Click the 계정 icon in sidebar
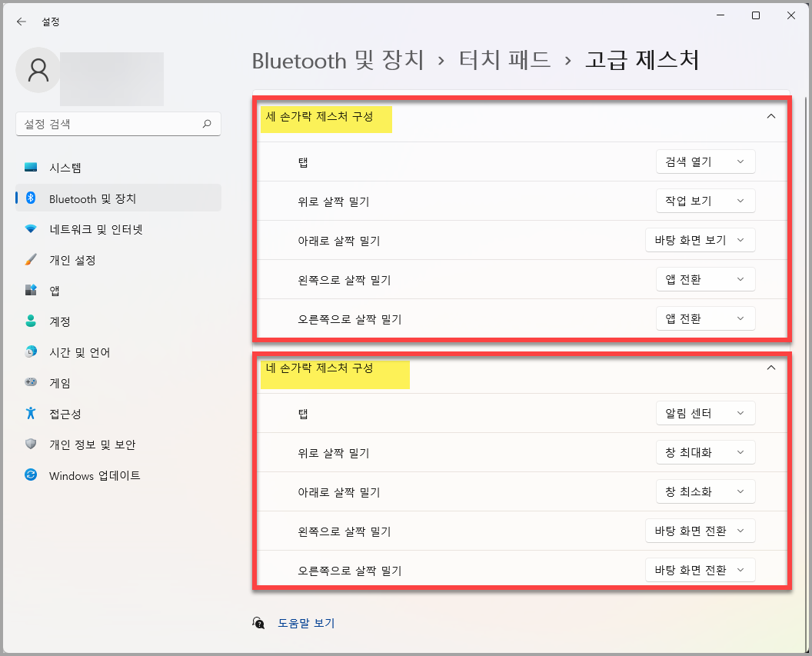This screenshot has width=812, height=656. click(32, 321)
